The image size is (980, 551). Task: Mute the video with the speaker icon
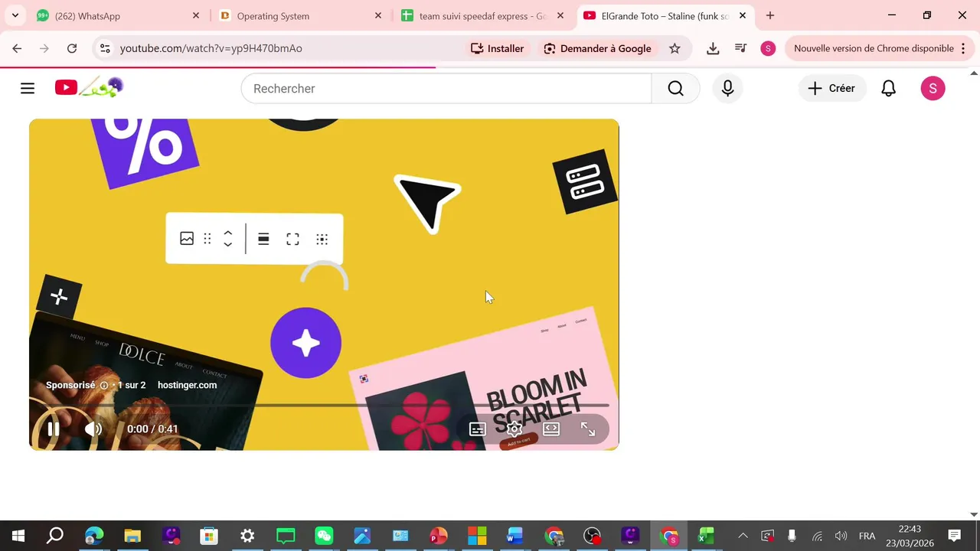point(93,429)
